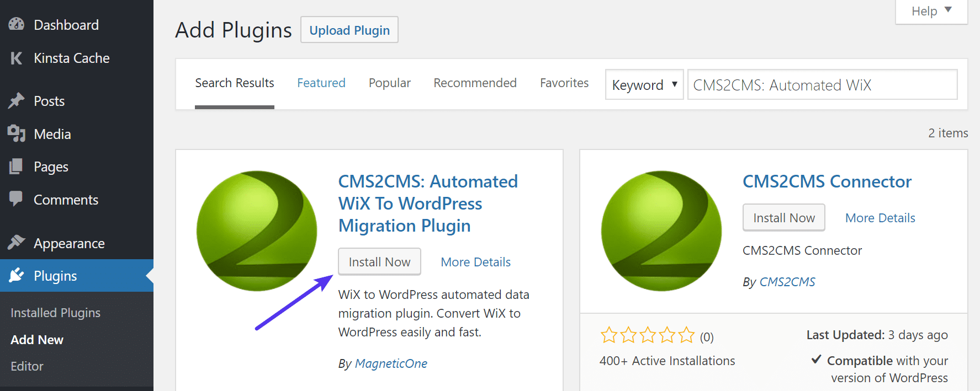Open Installed Plugins submenu
Viewport: 980px width, 391px height.
(55, 313)
